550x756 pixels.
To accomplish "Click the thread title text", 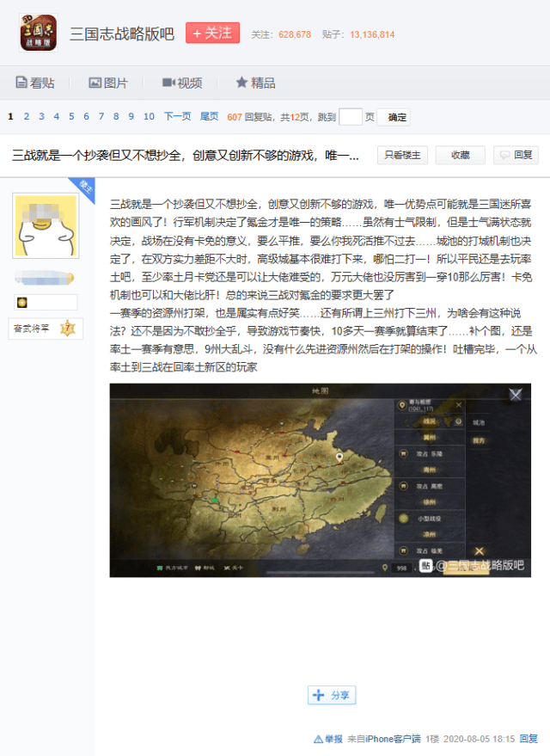I will pos(186,156).
